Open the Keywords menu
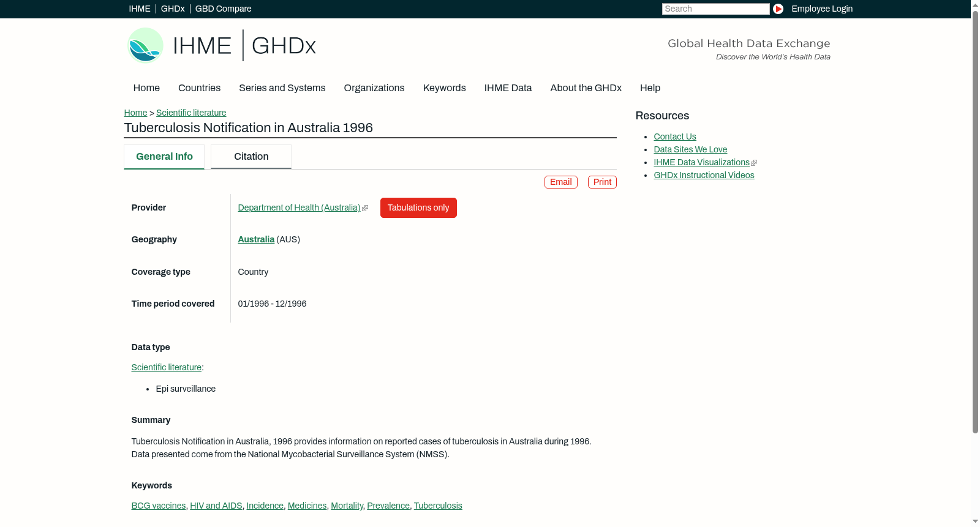Image resolution: width=980 pixels, height=527 pixels. click(445, 88)
